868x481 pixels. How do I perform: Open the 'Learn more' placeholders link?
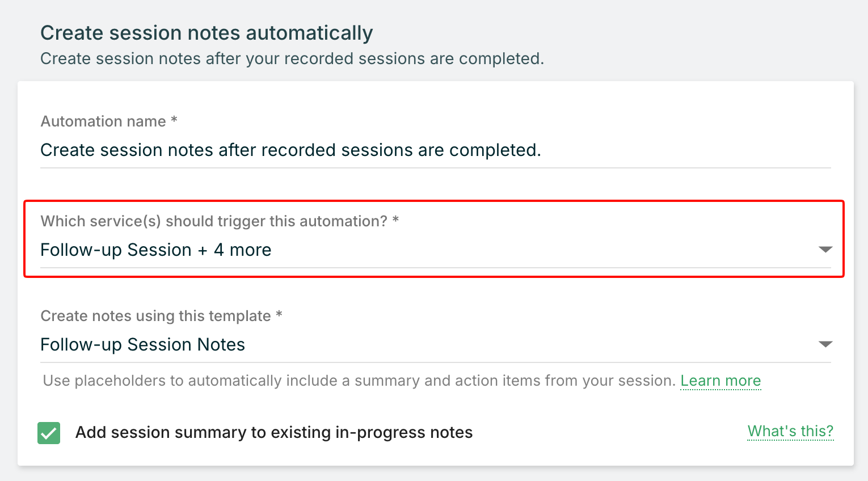(x=720, y=381)
